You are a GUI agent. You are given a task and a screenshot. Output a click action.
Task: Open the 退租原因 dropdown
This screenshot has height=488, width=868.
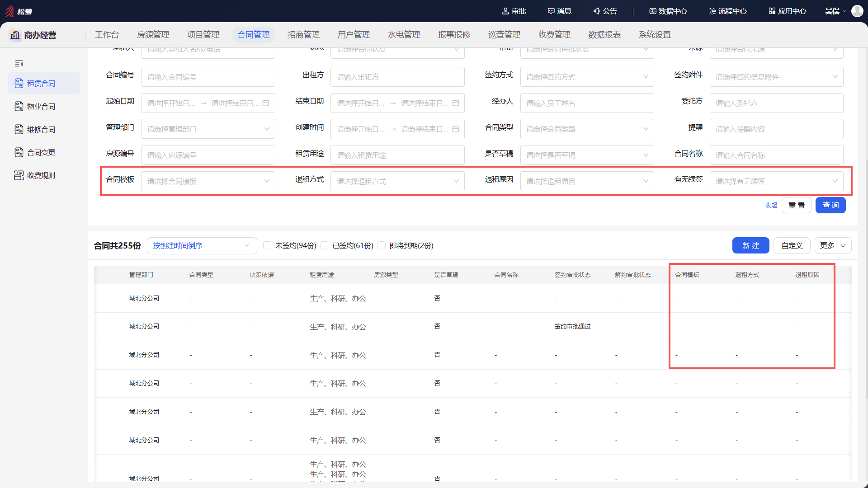click(587, 181)
